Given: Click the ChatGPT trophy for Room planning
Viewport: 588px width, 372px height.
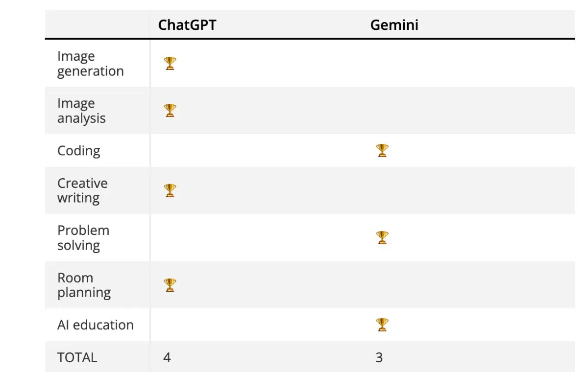Looking at the screenshot, I should 170,285.
